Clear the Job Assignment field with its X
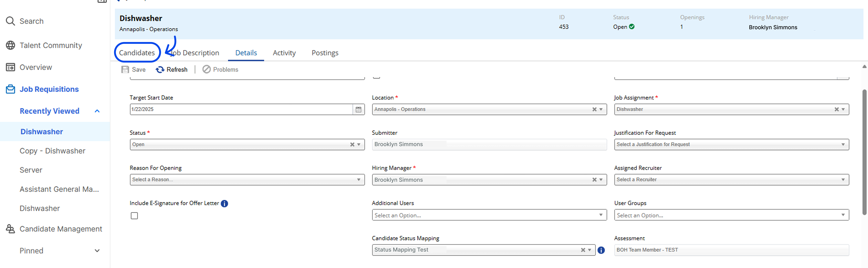868x268 pixels. pos(837,109)
